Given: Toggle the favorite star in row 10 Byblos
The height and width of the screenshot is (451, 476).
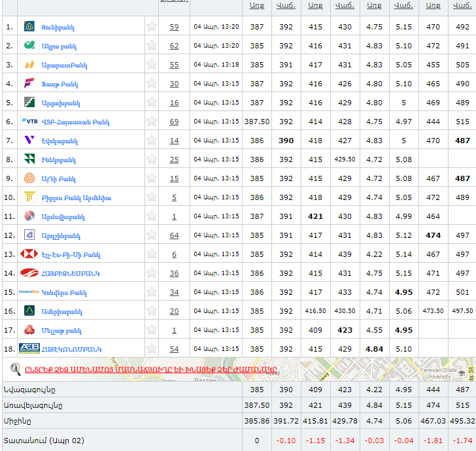Looking at the screenshot, I should (x=152, y=197).
